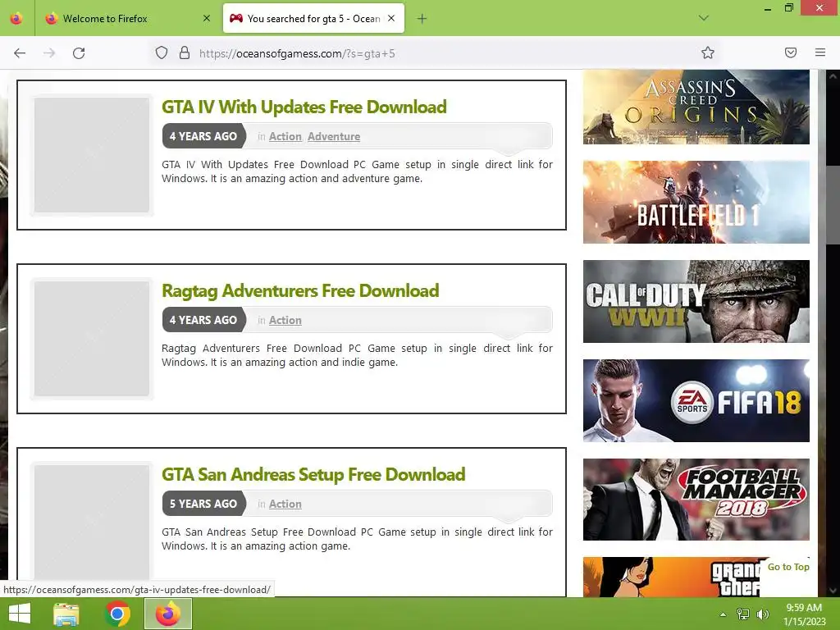Select the 'You searched for gta 5' tab
Viewport: 840px width, 630px height.
pos(313,19)
